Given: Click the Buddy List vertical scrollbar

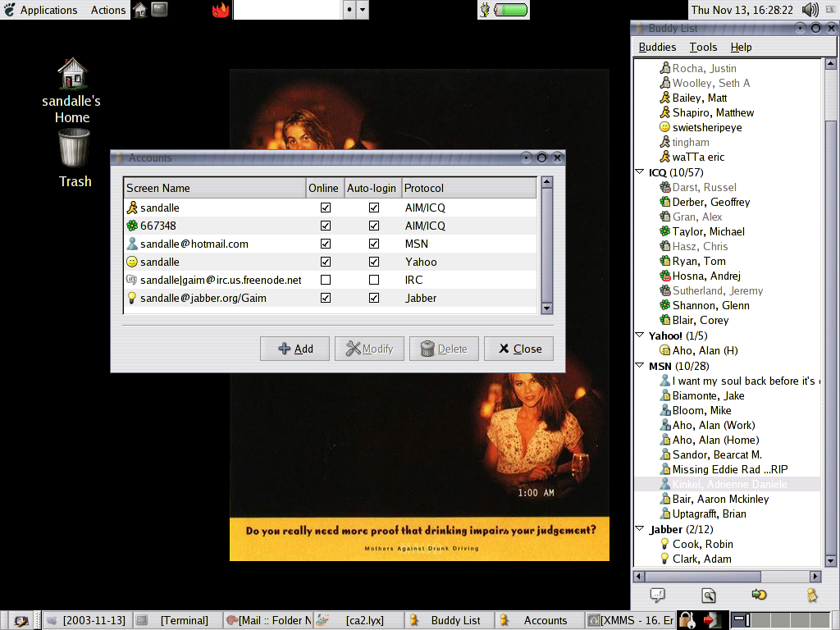Looking at the screenshot, I should [830, 328].
